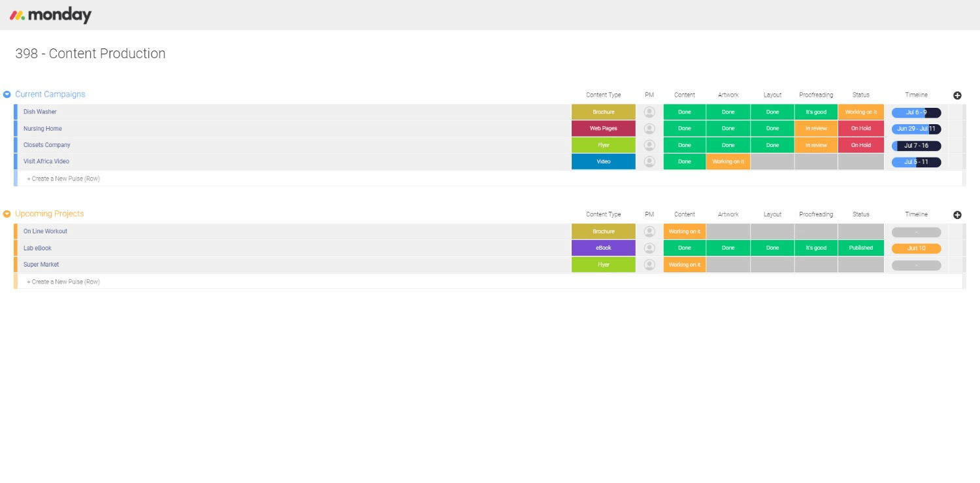Open Nursing Home On Hold status
This screenshot has height=483, width=980.
(861, 129)
